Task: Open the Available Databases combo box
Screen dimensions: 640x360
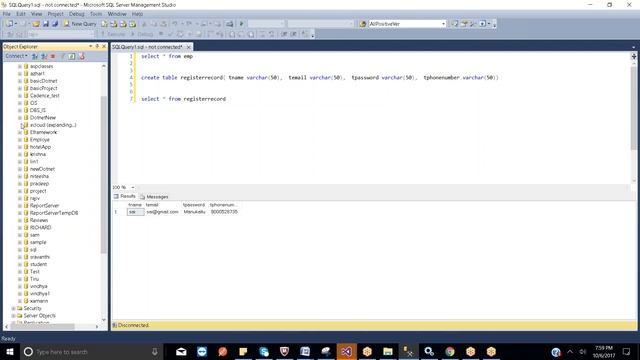Action: tap(60, 34)
